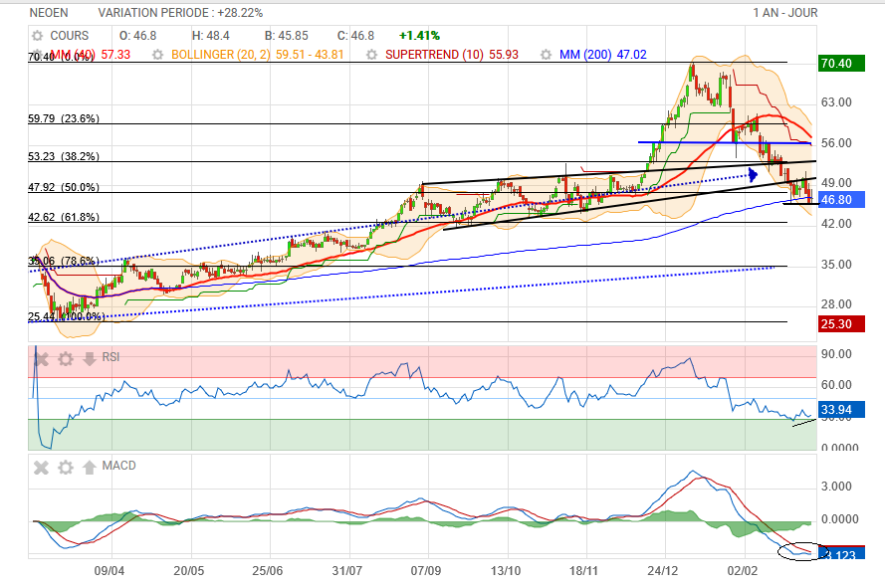Select the 47.92 (50.0%) Fibonacci label
Image resolution: width=885 pixels, height=588 pixels.
click(64, 187)
